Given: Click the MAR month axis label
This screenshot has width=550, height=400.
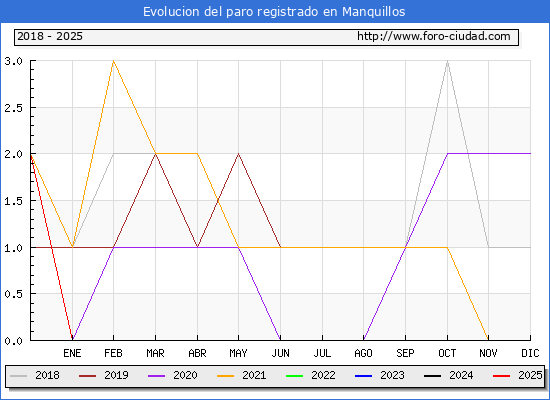Looking at the screenshot, I should 155,353.
